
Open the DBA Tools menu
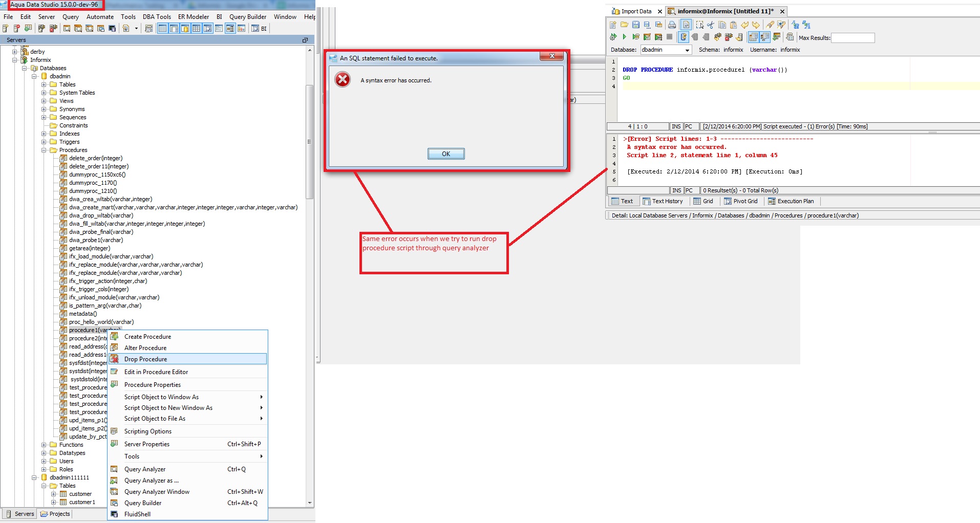(x=157, y=16)
